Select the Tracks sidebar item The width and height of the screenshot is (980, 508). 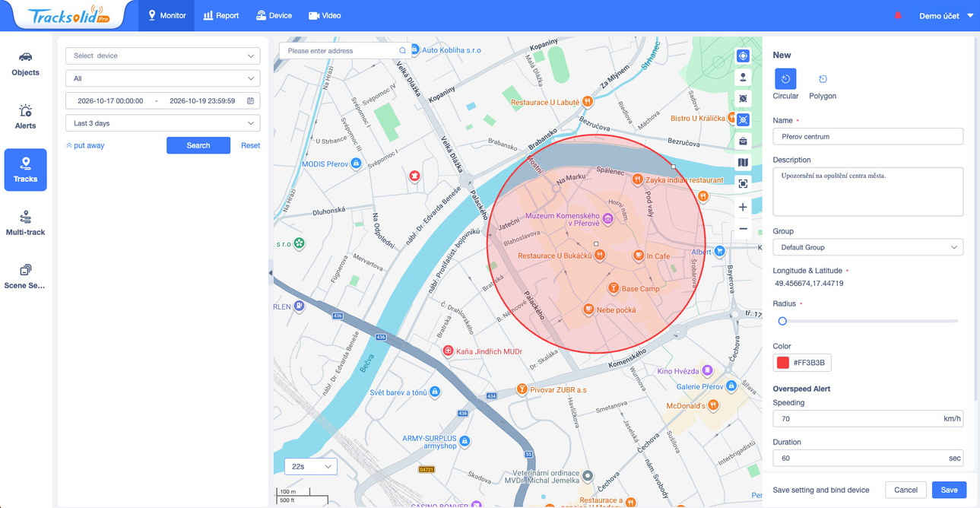point(25,170)
